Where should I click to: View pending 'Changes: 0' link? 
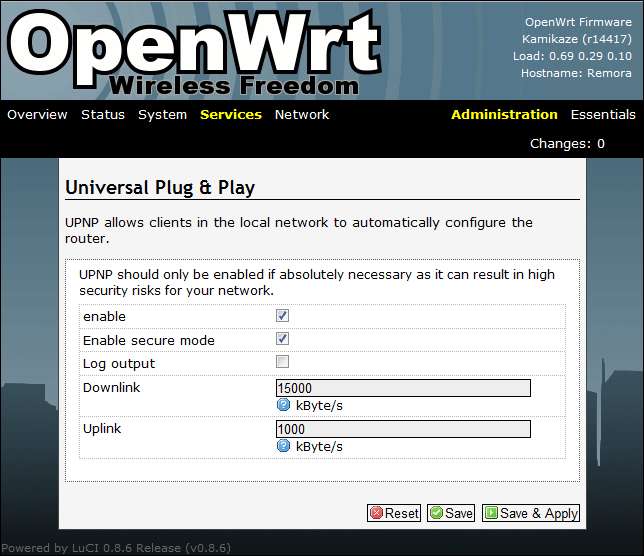567,144
